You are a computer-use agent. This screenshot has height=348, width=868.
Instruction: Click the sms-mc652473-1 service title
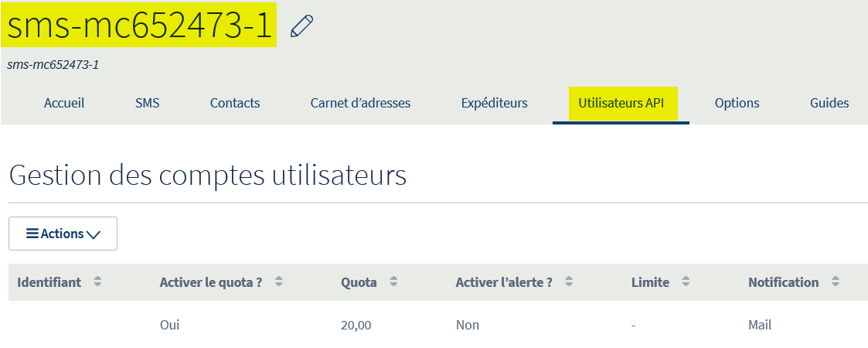pyautogui.click(x=139, y=26)
